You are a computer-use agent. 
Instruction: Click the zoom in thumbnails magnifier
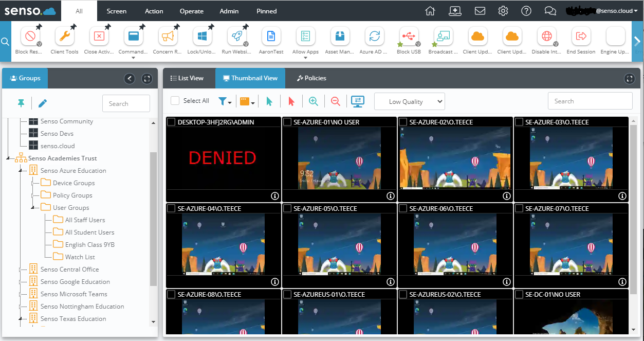click(x=314, y=101)
